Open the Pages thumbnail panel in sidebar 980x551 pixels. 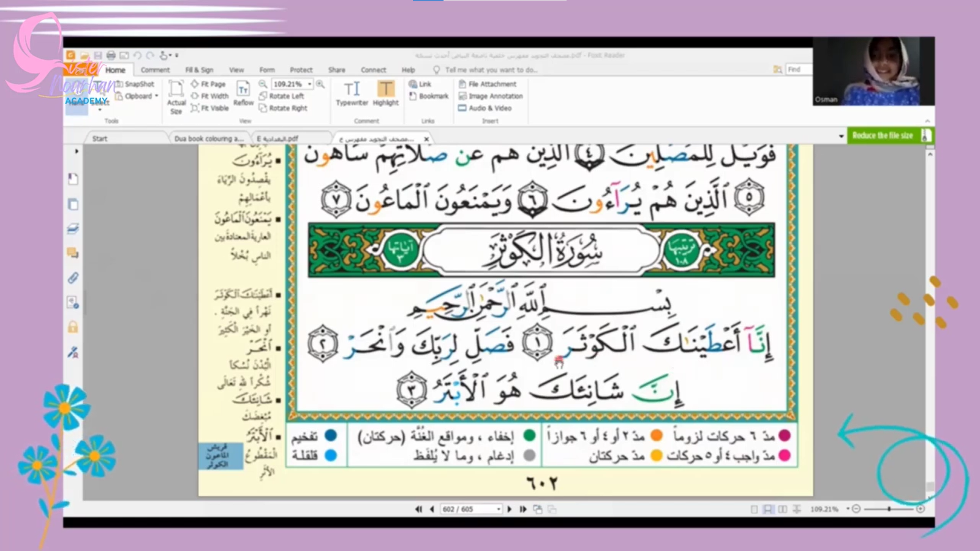[73, 204]
